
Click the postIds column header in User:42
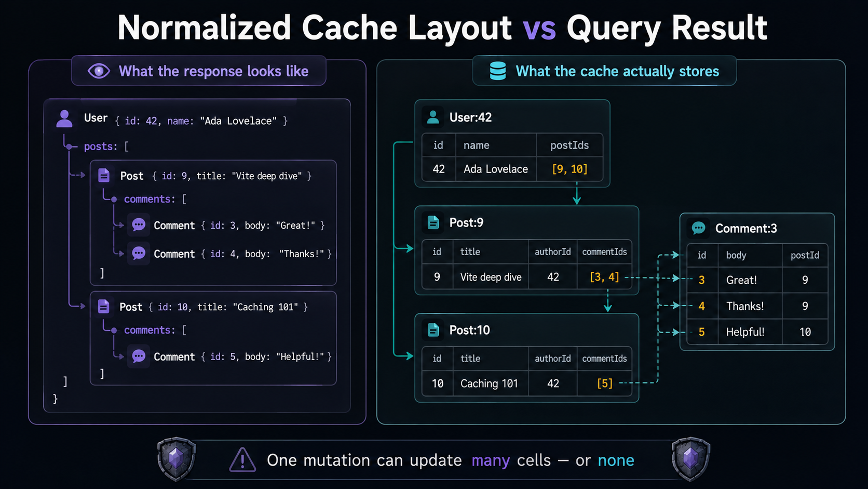pos(569,145)
